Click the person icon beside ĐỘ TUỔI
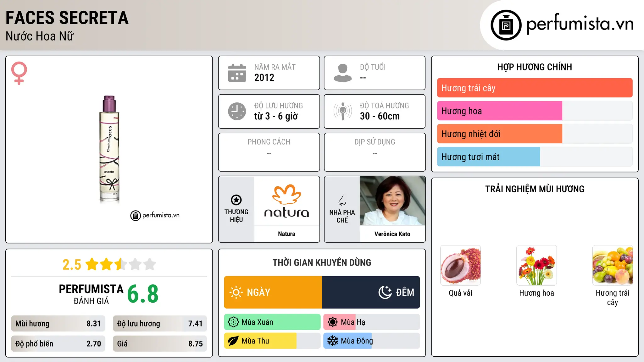This screenshot has width=644, height=362. point(343,73)
